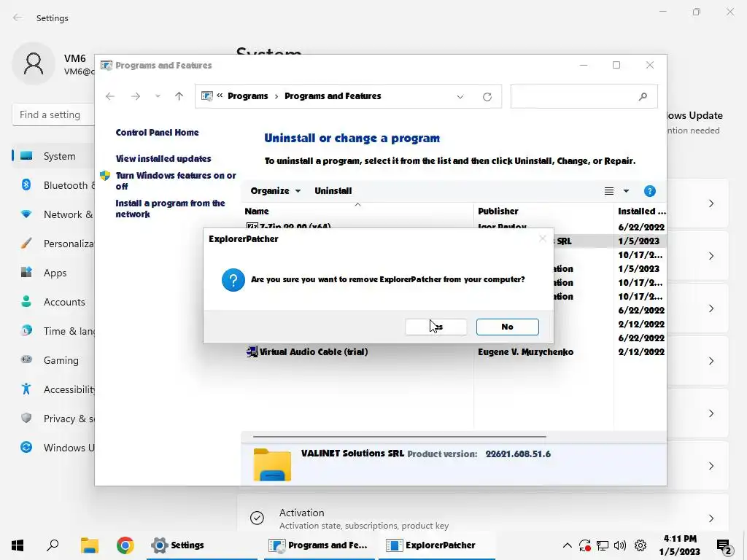Switch to Programs and Features taskbar button
Viewport: 747px width, 560px height.
(x=320, y=545)
